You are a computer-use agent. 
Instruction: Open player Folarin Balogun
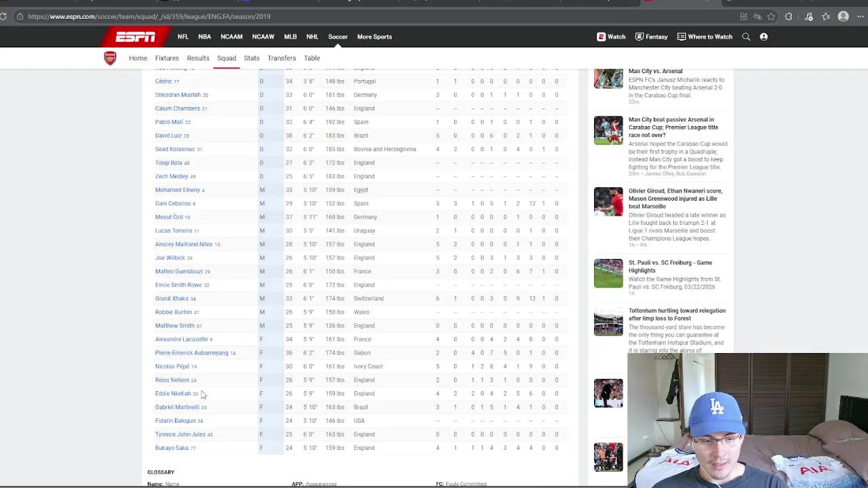pos(175,420)
